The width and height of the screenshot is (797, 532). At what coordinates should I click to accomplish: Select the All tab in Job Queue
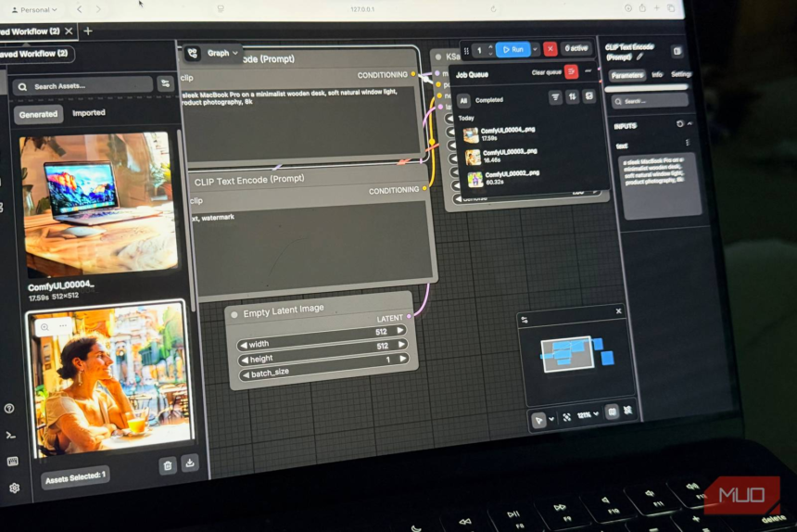point(463,101)
